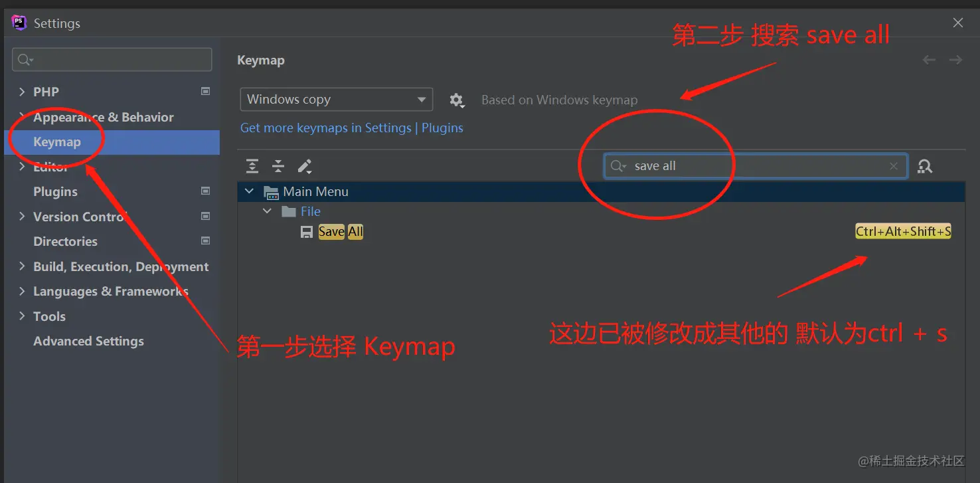Click the Collapse All icon in Keymap toolbar
The image size is (980, 483).
click(278, 166)
